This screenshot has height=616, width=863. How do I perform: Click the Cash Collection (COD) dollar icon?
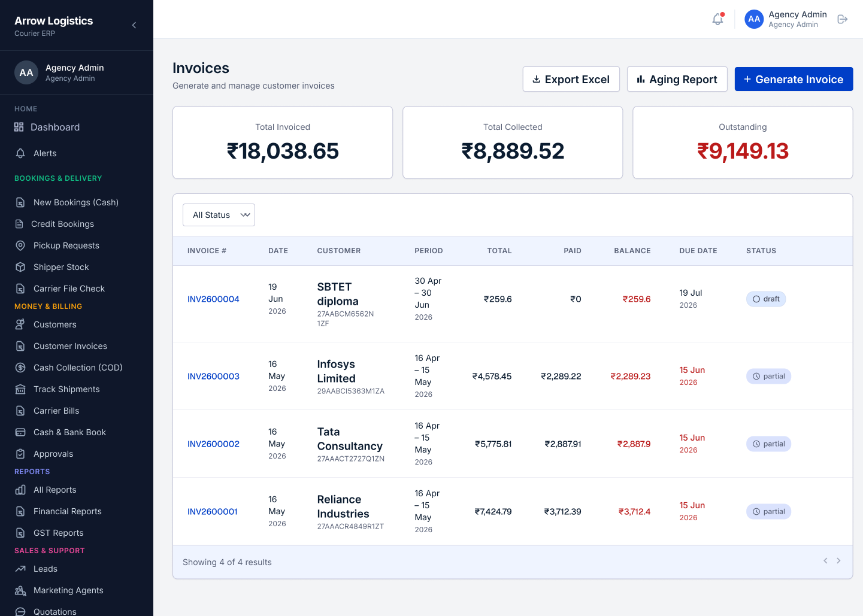20,368
